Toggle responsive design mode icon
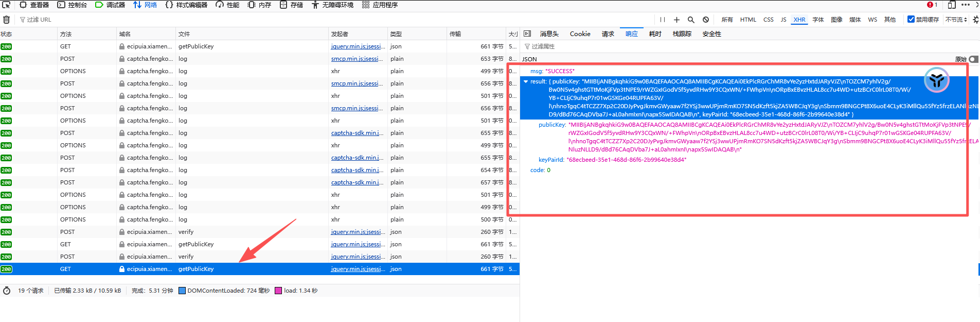This screenshot has height=322, width=980. [952, 5]
